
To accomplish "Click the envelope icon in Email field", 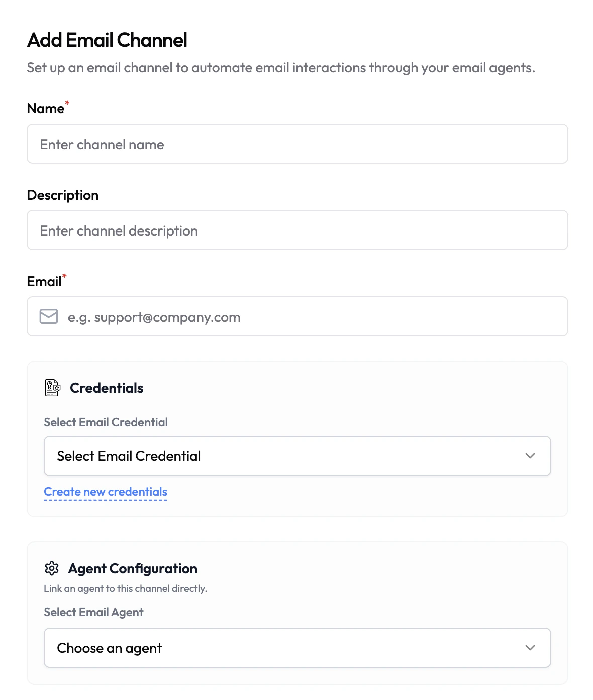I will tap(49, 317).
